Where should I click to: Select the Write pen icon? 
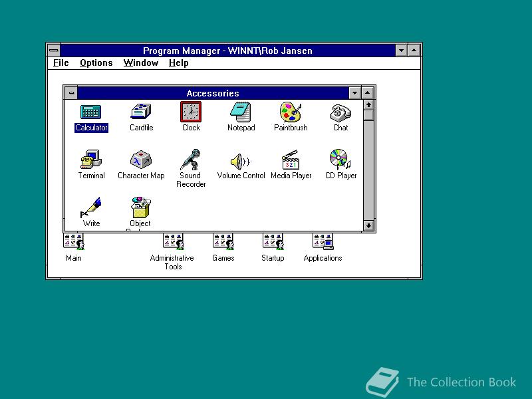90,207
